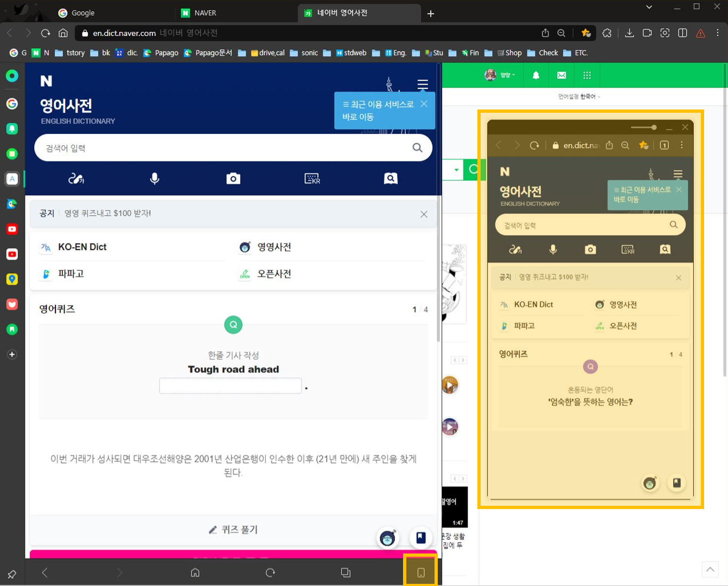Click back-to-top arrow button
Viewport: 728px width, 586px height.
(x=710, y=570)
